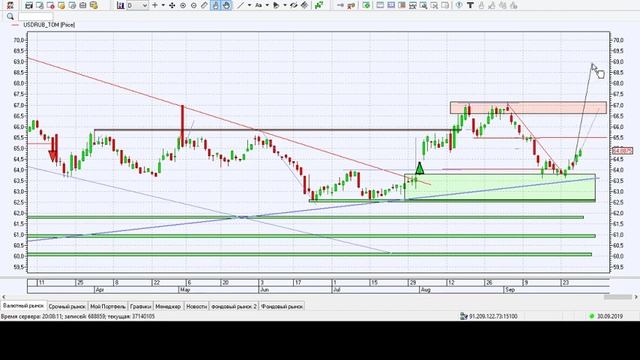Click the zoom-in circle icon

click(x=183, y=5)
